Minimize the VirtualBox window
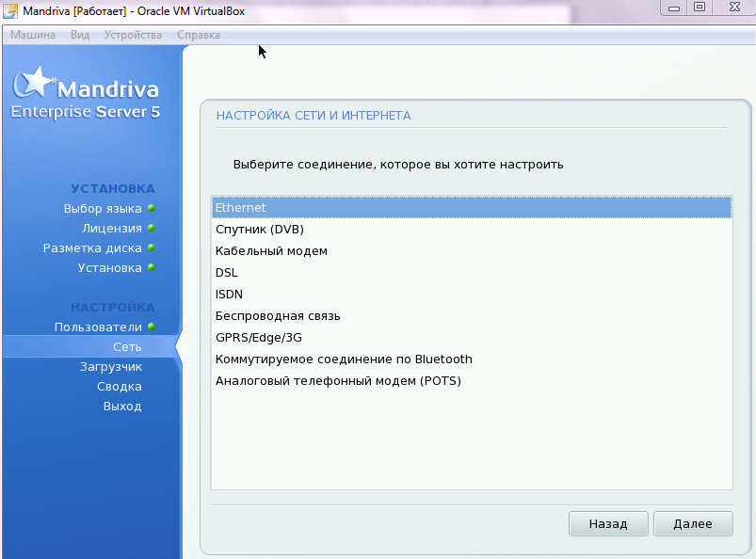Screen dimensions: 756x559 click(x=674, y=8)
